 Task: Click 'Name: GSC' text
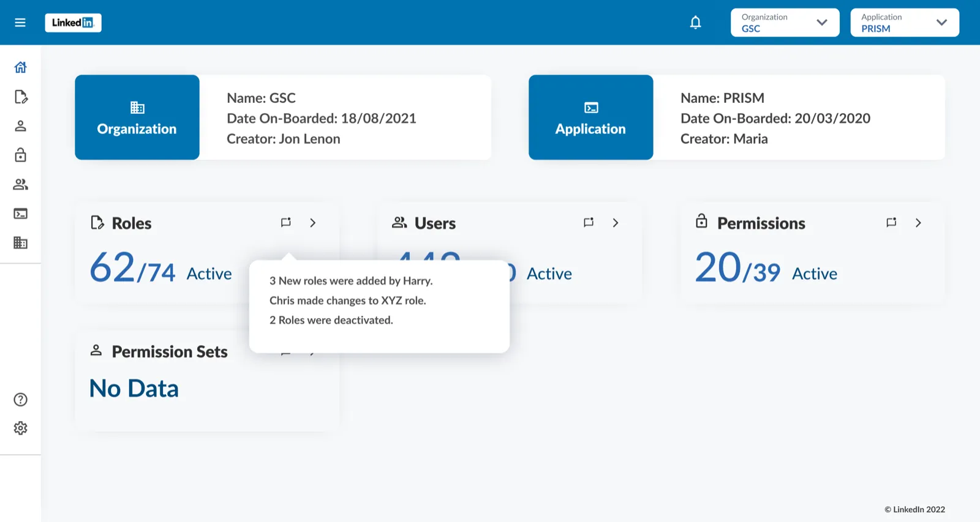(262, 98)
